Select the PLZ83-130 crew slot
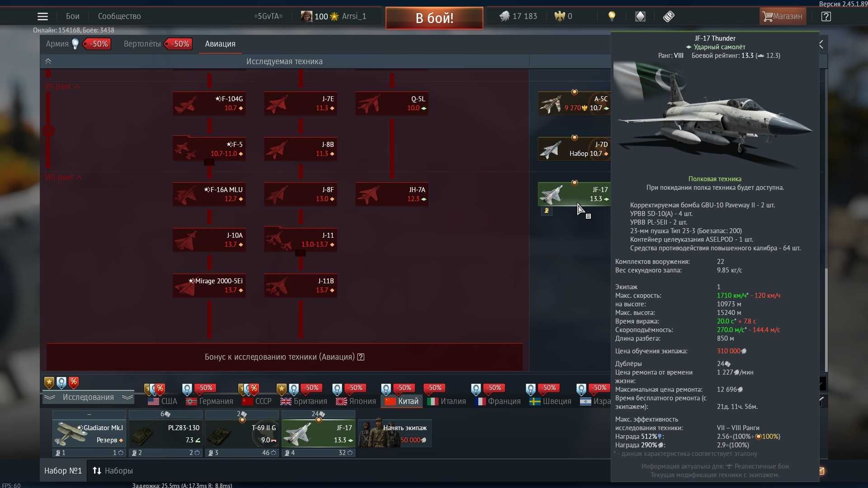868x488 pixels. (x=165, y=433)
